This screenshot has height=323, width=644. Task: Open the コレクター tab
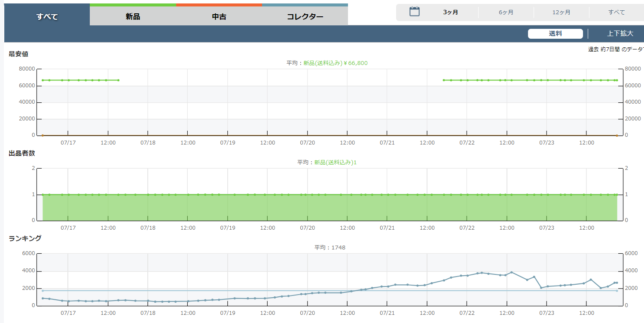(305, 17)
